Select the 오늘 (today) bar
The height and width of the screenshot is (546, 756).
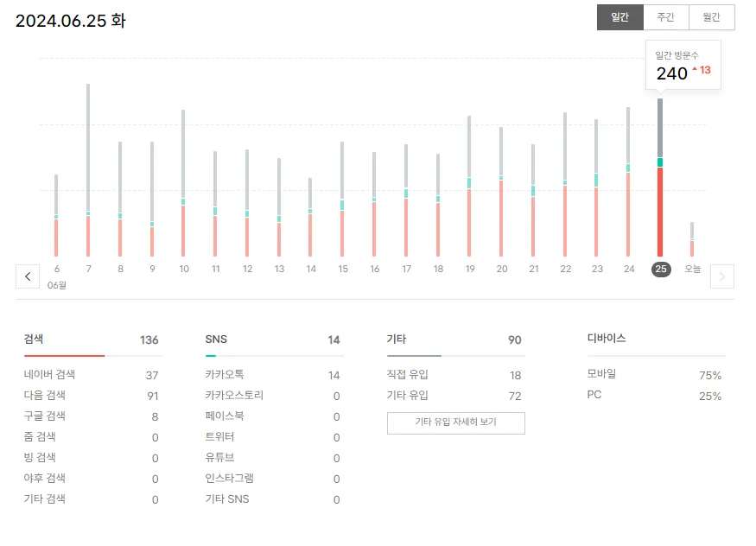pos(692,239)
